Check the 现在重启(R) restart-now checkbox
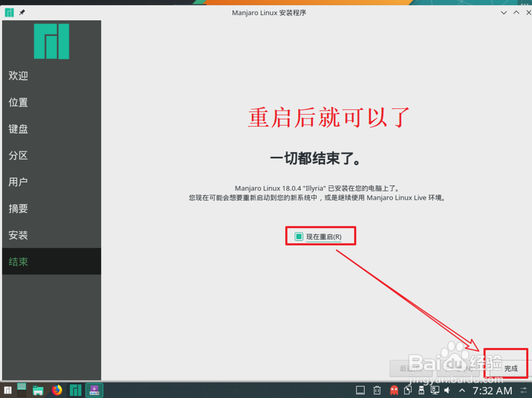532x398 pixels. 299,236
